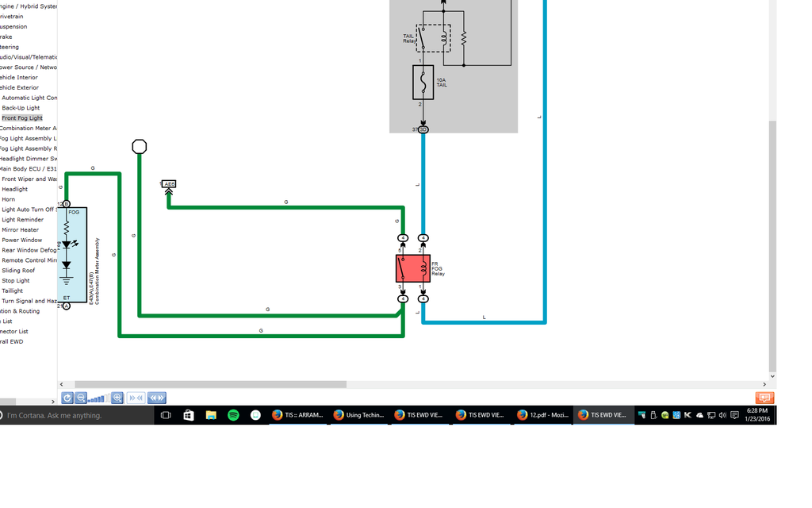812x508 pixels.
Task: Expand Drivetrain category
Action: 11,17
